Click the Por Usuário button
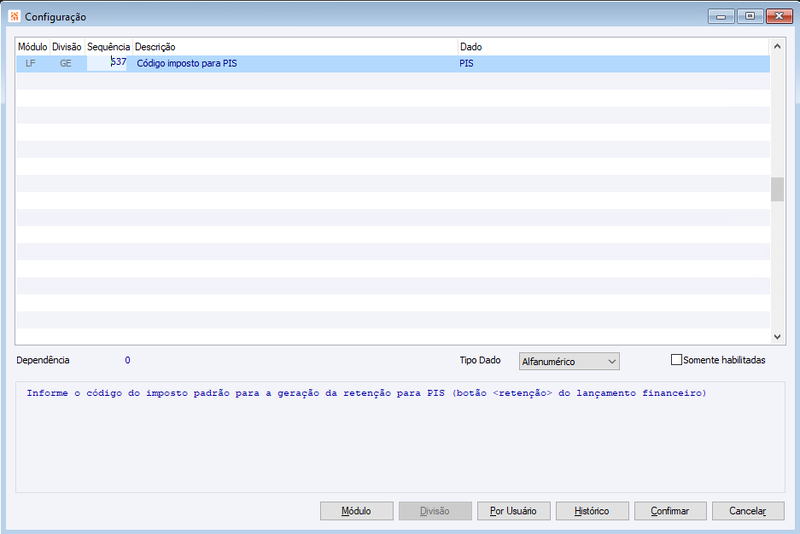 [514, 511]
